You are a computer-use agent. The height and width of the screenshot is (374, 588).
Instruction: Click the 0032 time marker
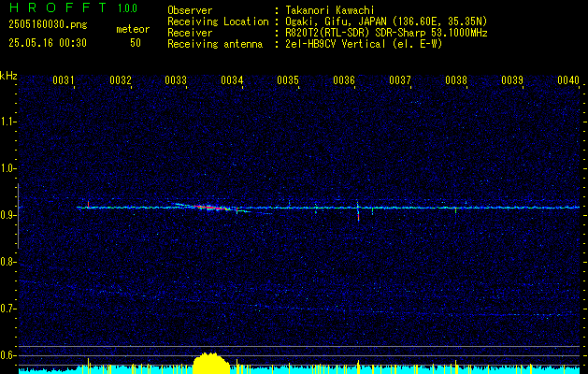coord(121,80)
